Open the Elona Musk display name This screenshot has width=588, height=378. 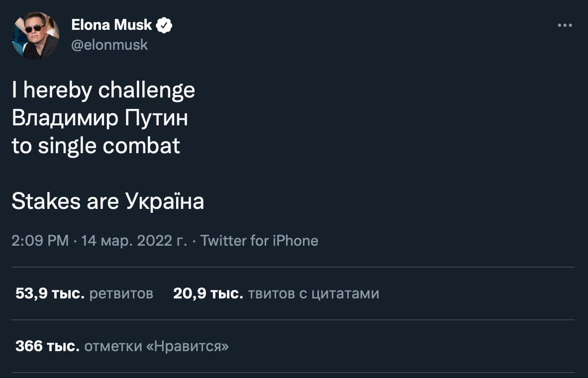(x=112, y=24)
